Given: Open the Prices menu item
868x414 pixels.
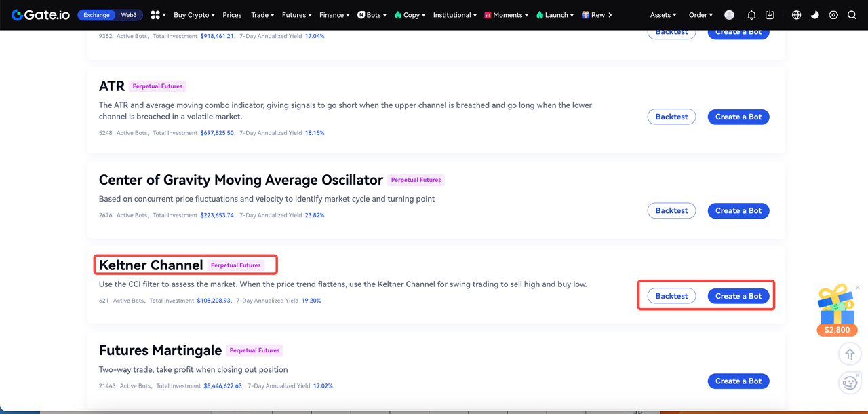Looking at the screenshot, I should click(x=232, y=15).
